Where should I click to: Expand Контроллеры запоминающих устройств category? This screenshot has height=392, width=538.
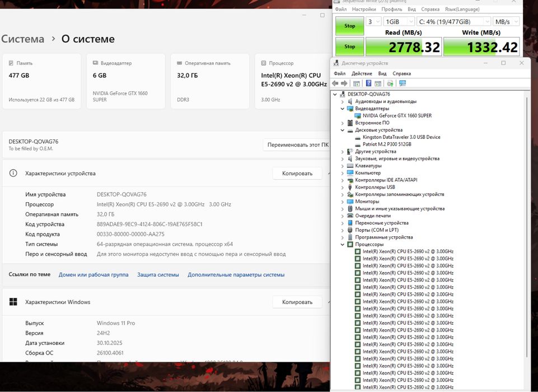[x=343, y=194]
